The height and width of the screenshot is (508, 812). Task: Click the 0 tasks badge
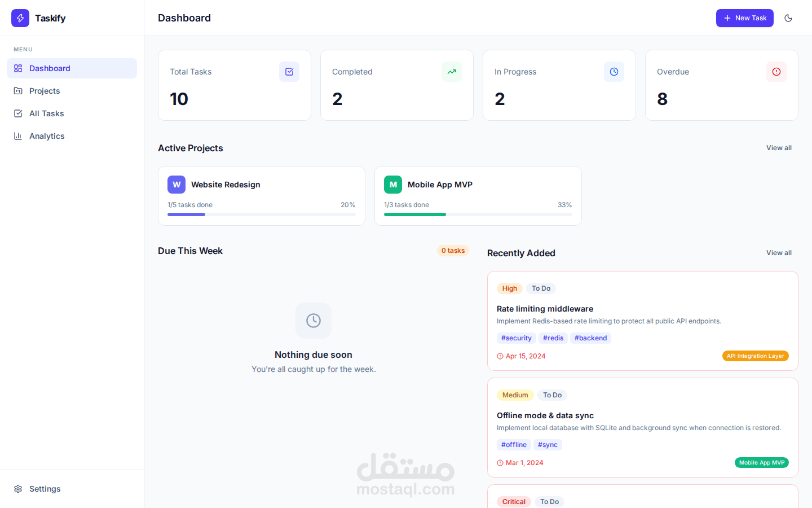click(x=453, y=251)
